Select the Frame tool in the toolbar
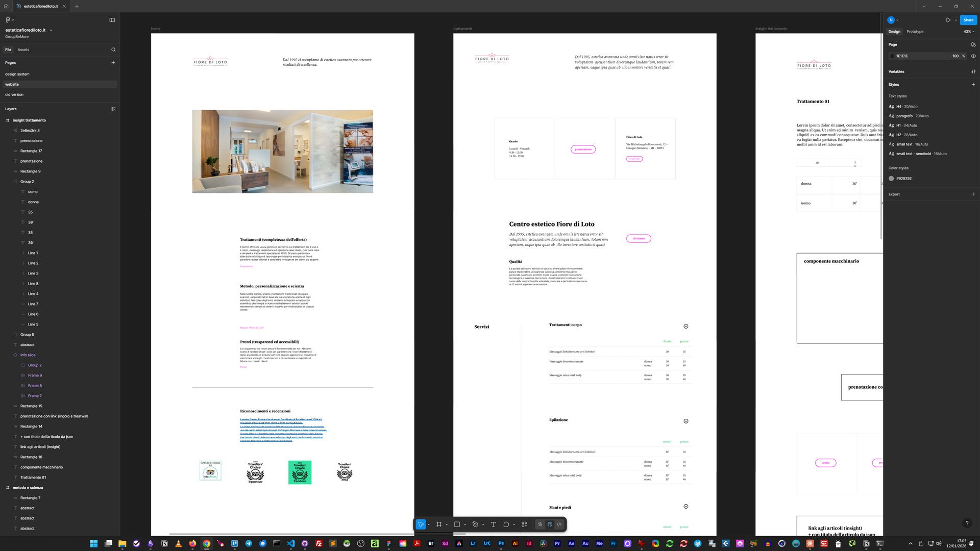Image resolution: width=980 pixels, height=551 pixels. tap(438, 524)
